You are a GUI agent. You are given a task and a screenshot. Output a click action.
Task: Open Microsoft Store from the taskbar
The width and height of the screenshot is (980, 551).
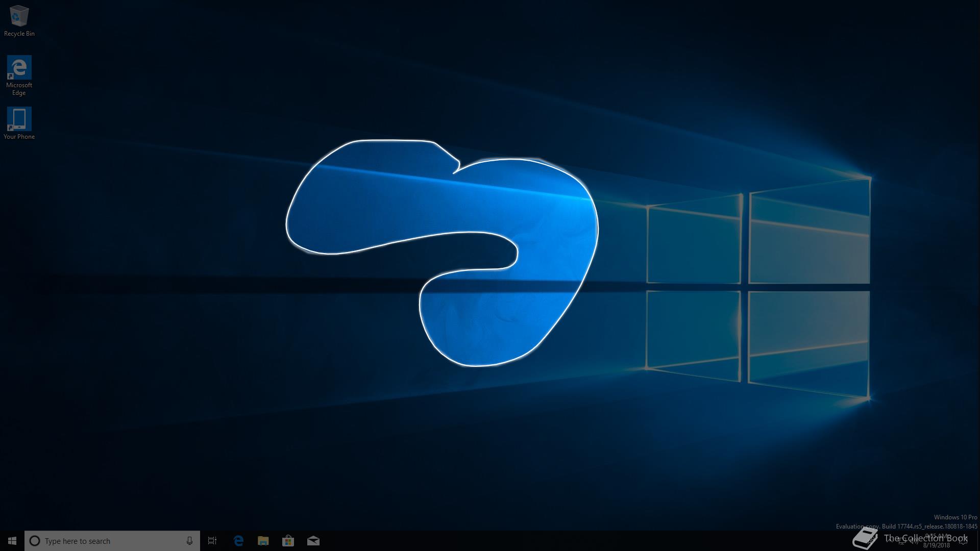point(288,541)
